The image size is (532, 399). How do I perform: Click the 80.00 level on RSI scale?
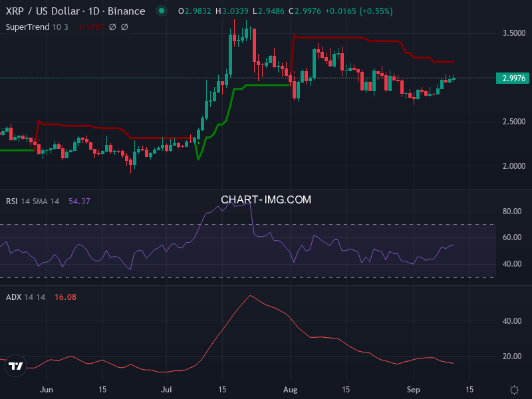511,211
